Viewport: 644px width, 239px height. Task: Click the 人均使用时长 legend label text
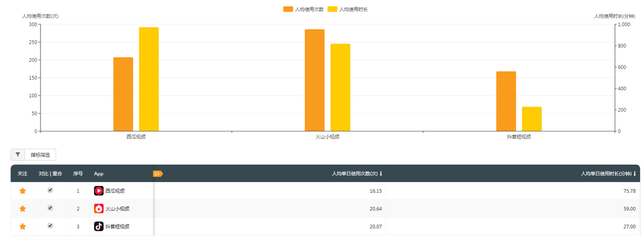pyautogui.click(x=354, y=9)
